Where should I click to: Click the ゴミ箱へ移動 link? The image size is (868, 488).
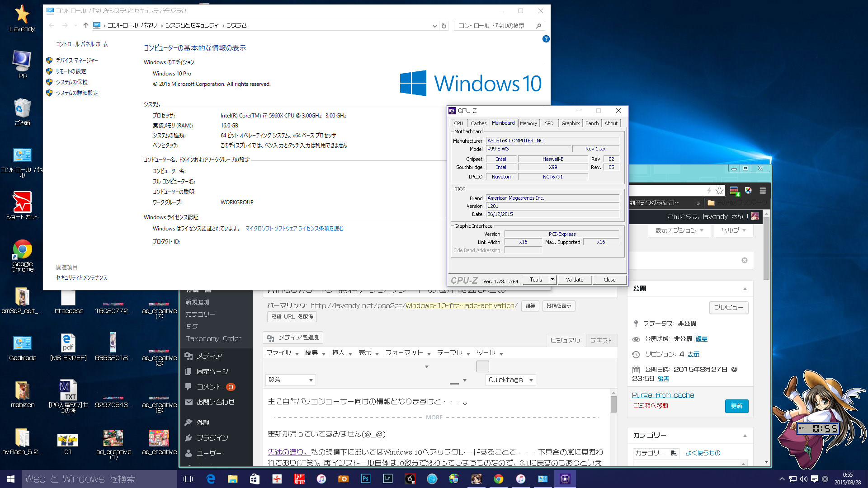point(650,406)
